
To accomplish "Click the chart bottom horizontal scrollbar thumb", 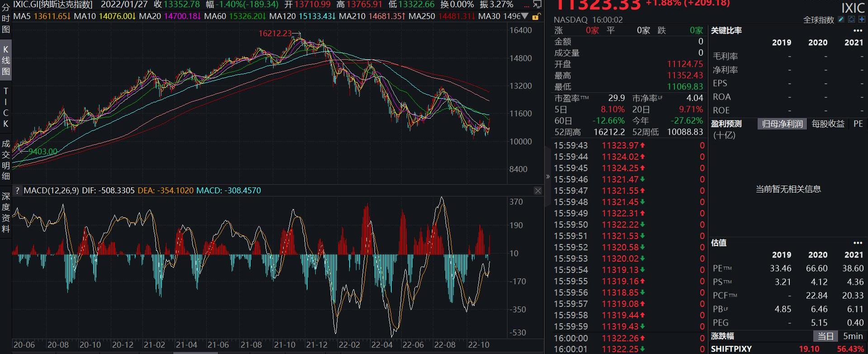I will coord(196,353).
